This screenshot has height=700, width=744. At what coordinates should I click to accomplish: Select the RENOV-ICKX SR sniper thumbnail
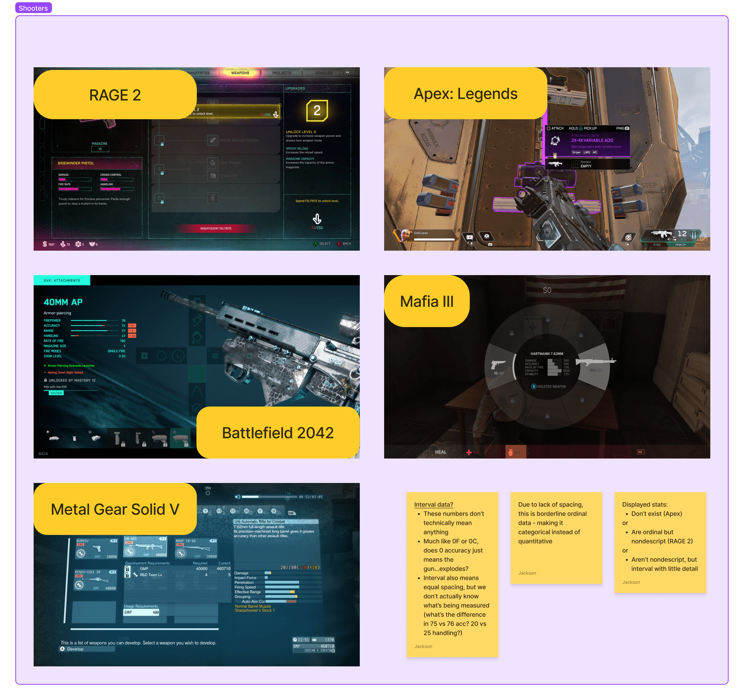coord(95,580)
